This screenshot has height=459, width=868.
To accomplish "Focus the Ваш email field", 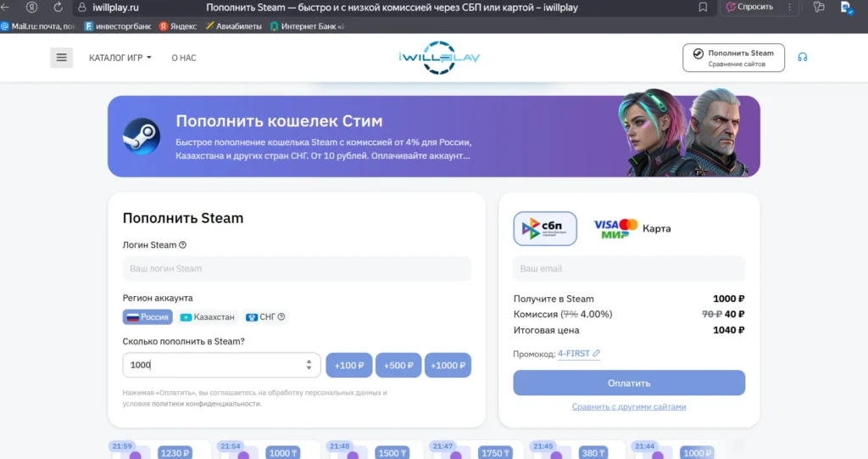I will (629, 268).
